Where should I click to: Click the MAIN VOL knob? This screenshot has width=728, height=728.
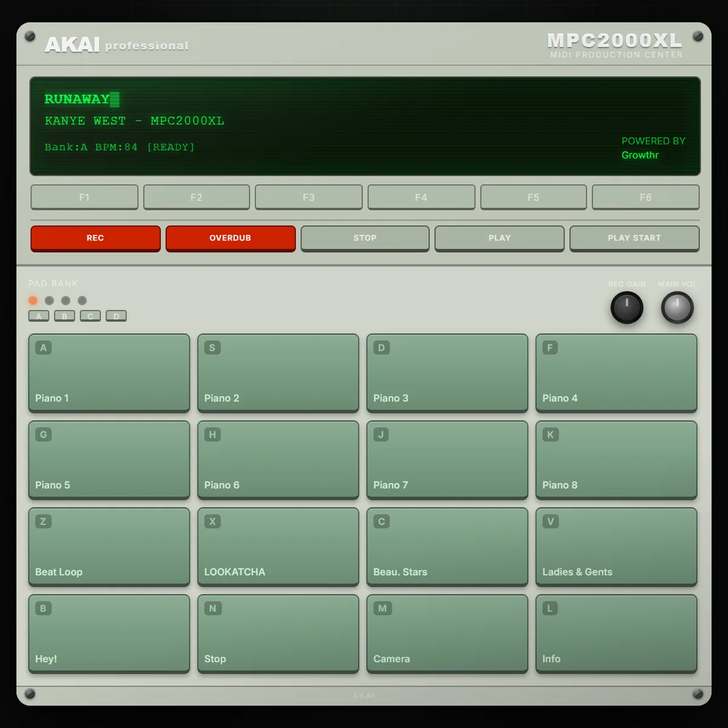pos(677,308)
